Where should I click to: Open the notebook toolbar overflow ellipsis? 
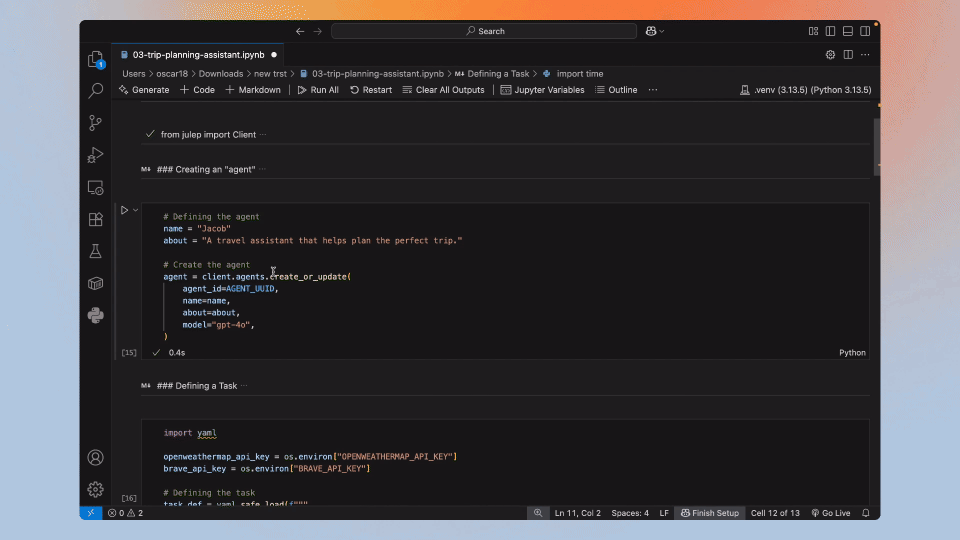point(653,89)
